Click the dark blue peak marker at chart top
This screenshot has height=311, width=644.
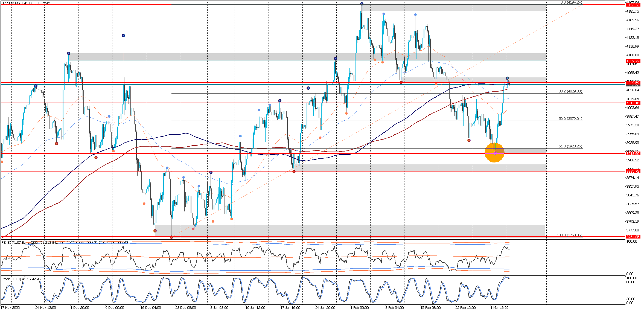click(x=362, y=4)
